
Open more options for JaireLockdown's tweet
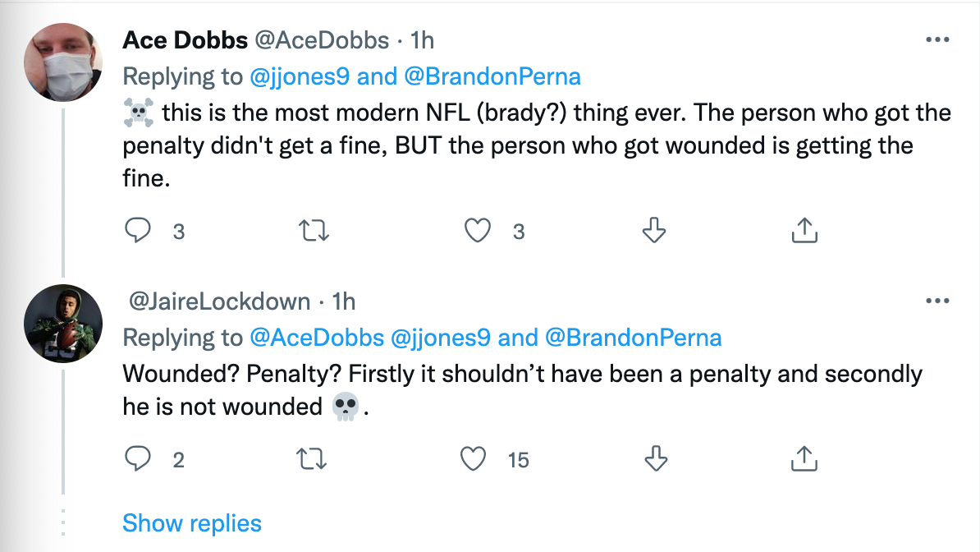937,301
